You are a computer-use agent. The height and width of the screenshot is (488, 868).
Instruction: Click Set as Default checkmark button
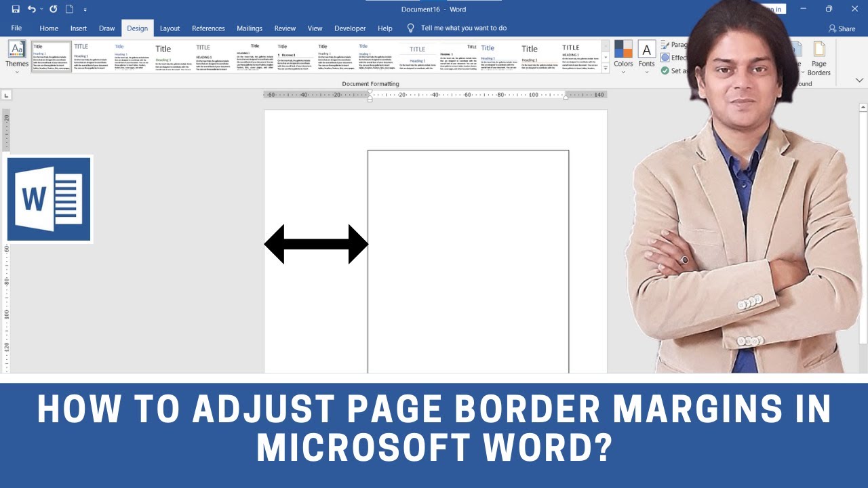[x=673, y=70]
